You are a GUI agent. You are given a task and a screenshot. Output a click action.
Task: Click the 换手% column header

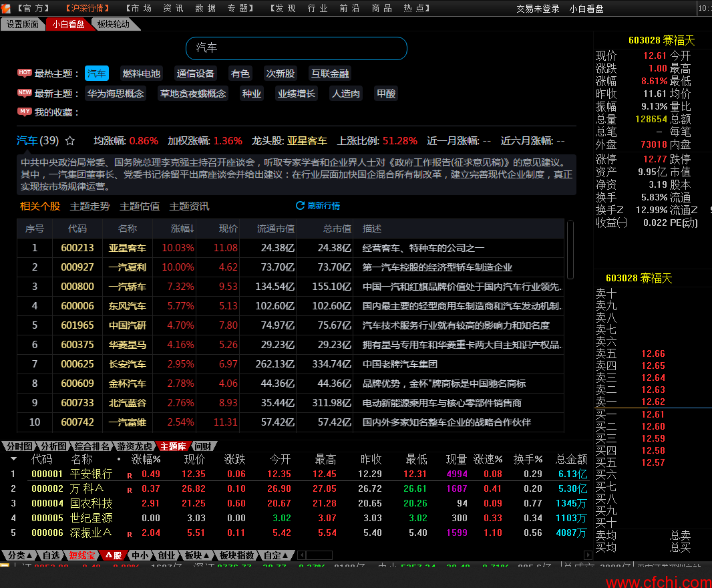(x=528, y=460)
